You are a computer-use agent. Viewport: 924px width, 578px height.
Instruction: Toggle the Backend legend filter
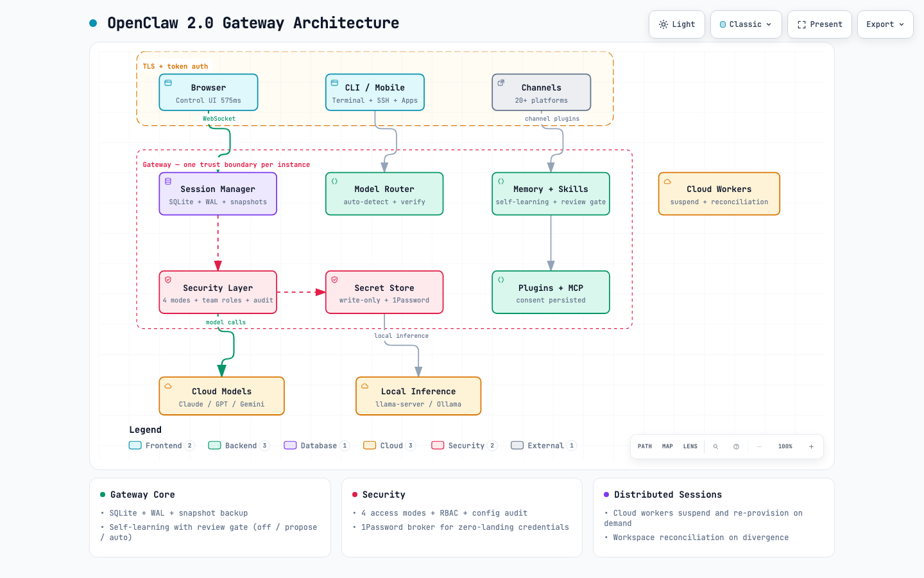[239, 446]
